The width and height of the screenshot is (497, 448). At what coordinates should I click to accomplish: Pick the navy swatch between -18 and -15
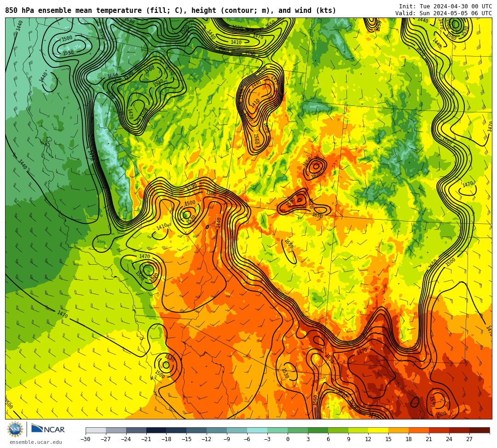point(177,430)
